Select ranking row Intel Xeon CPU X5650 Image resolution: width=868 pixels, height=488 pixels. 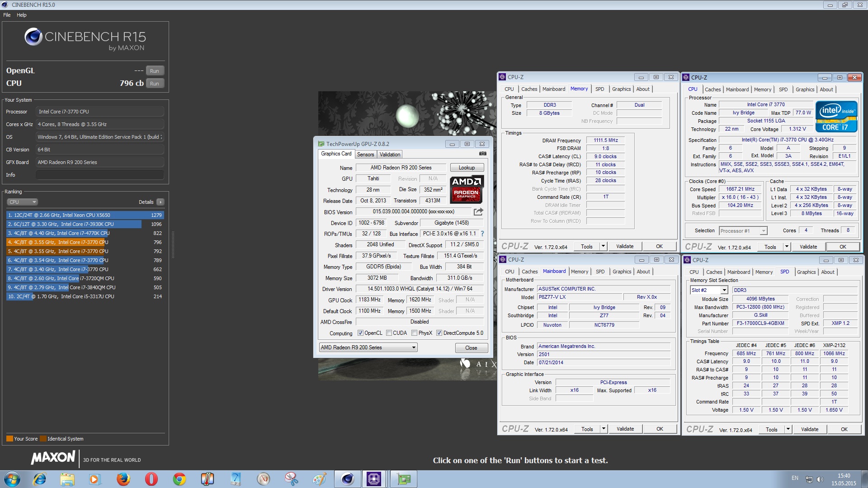point(85,215)
